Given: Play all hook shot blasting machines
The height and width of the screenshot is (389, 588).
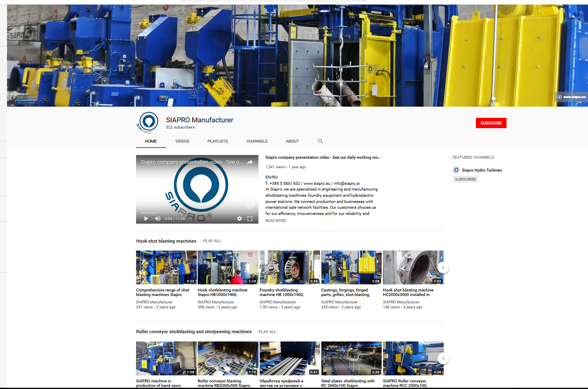Looking at the screenshot, I should [x=212, y=241].
